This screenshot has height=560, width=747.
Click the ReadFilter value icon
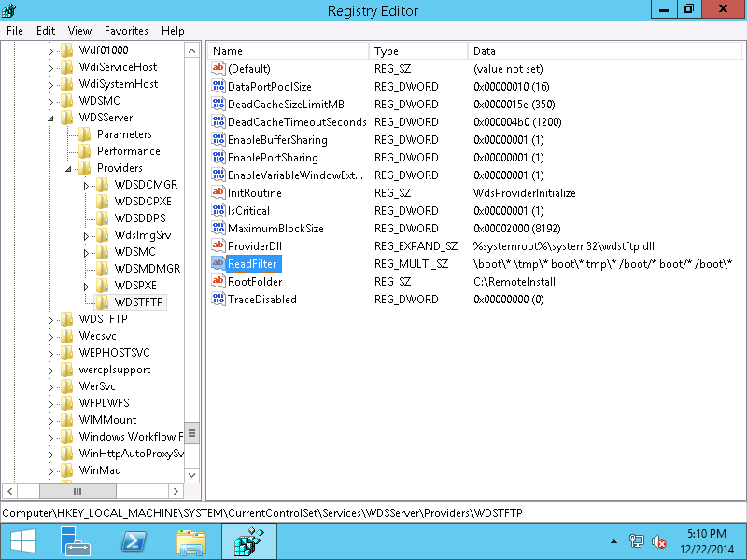(218, 264)
